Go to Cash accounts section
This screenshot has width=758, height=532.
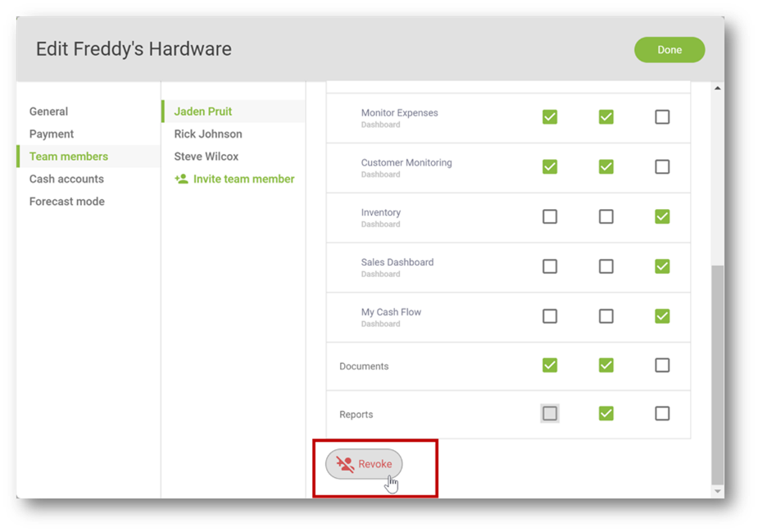coord(66,179)
